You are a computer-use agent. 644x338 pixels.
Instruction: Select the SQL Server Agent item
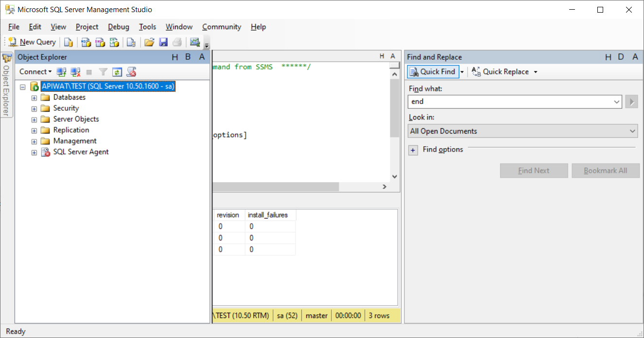point(81,152)
